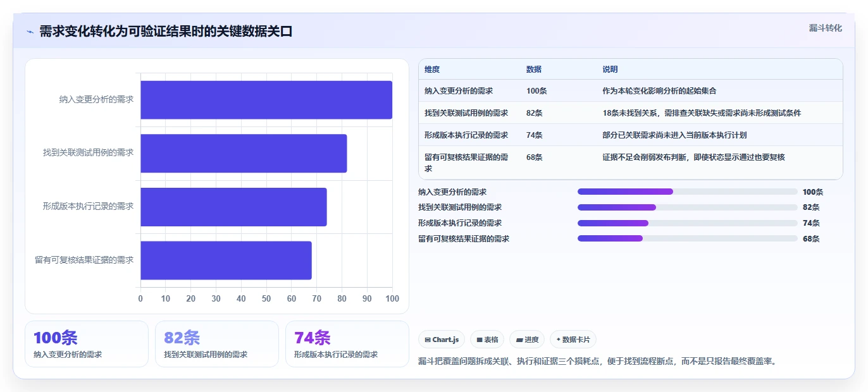Click the chart y-axis label 纳入变更分析的需求
The width and height of the screenshot is (868, 392).
(96, 100)
